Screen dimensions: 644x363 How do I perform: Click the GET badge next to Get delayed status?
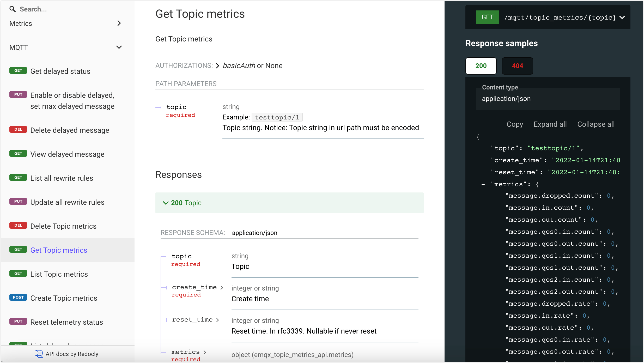pos(18,70)
